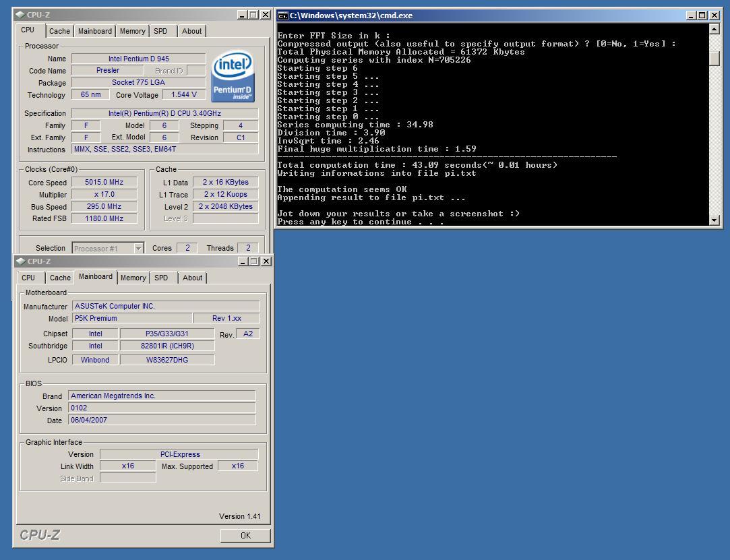
Task: Click the Bus Speed value '295.0 MHz'
Action: pos(104,206)
